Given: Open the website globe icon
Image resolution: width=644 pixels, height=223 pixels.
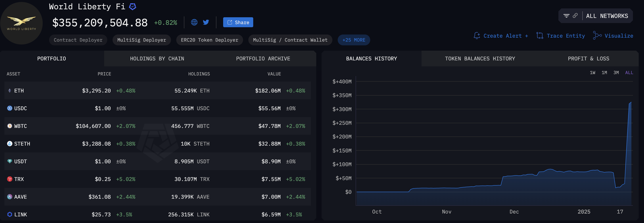Looking at the screenshot, I should tap(194, 23).
